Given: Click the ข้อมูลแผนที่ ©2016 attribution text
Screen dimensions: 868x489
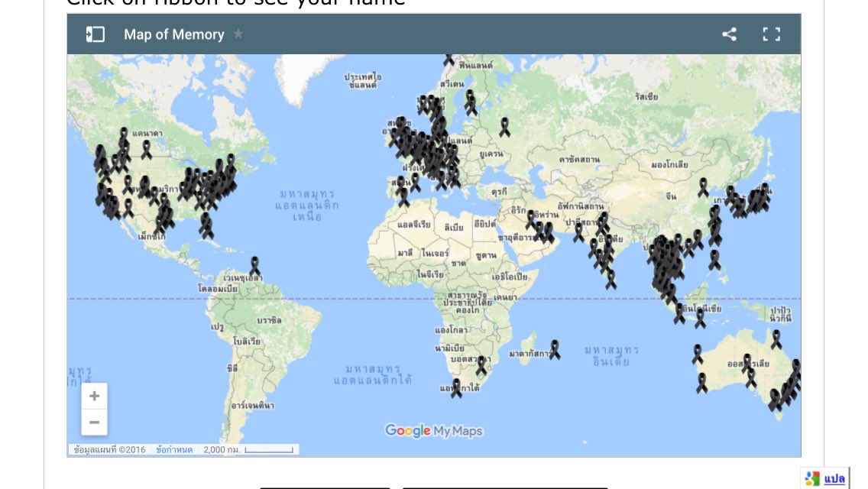Looking at the screenshot, I should [x=109, y=450].
